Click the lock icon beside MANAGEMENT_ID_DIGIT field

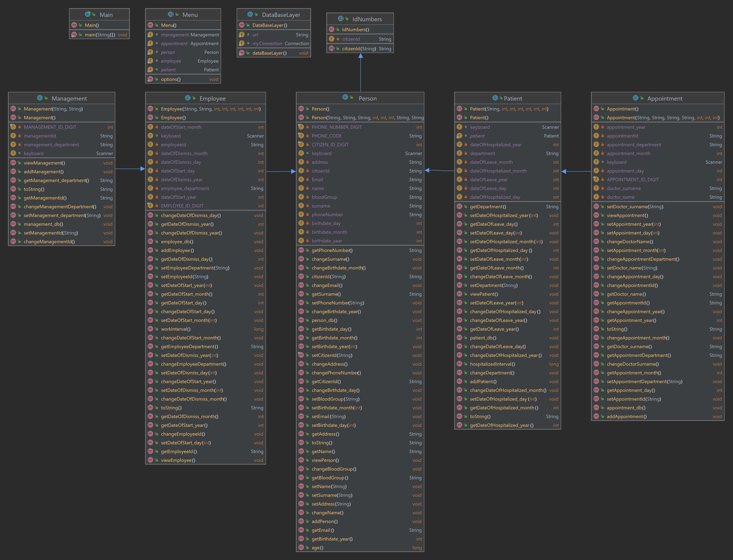(x=20, y=127)
